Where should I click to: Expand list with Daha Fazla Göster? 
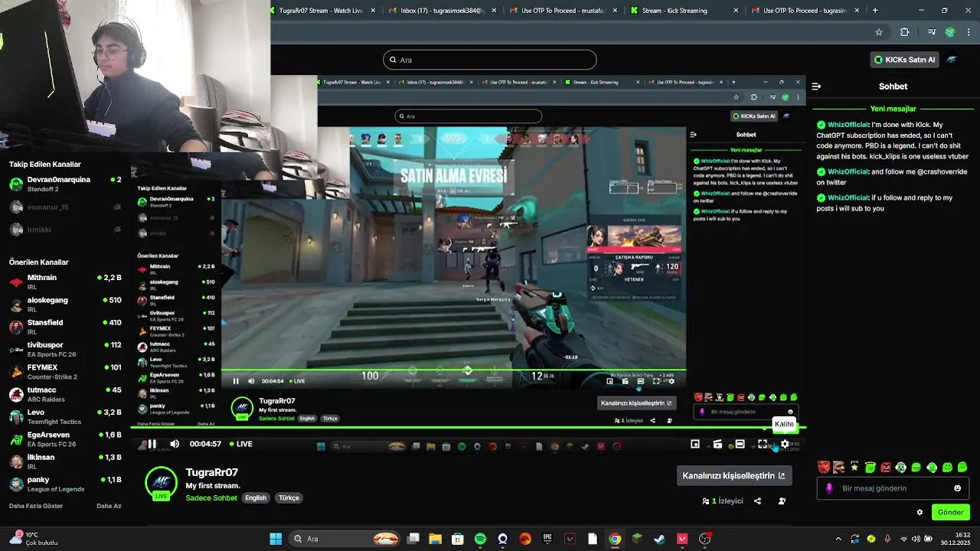(36, 506)
